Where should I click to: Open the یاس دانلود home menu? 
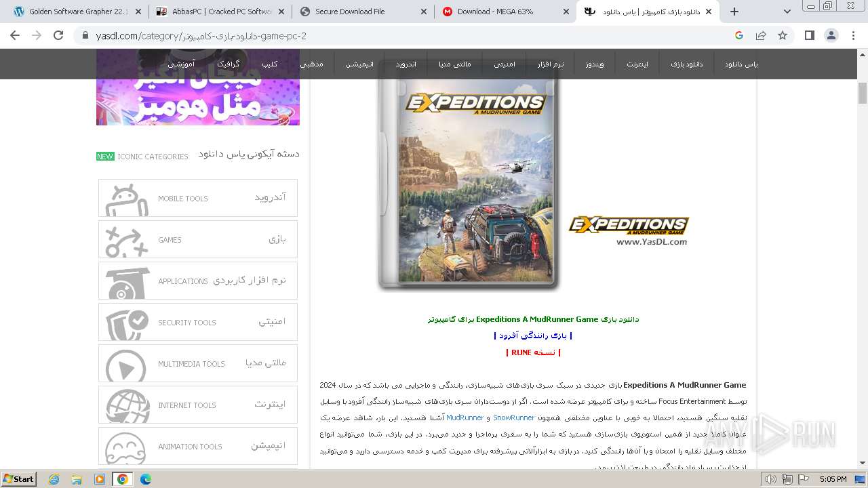[741, 64]
